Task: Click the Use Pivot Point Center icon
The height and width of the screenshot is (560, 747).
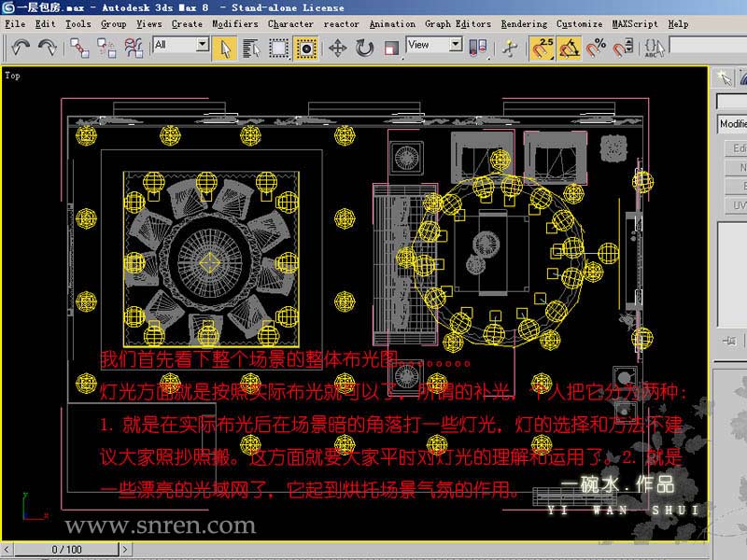Action: [x=478, y=49]
